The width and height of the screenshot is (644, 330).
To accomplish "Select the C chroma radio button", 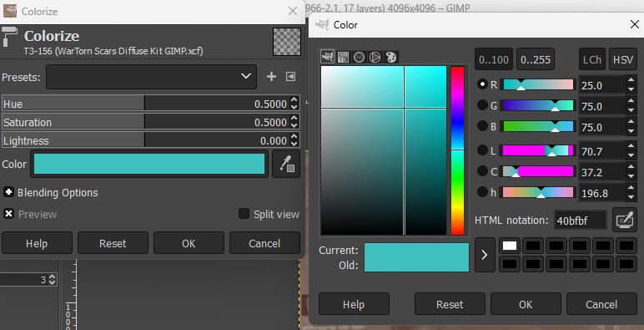I will (482, 171).
